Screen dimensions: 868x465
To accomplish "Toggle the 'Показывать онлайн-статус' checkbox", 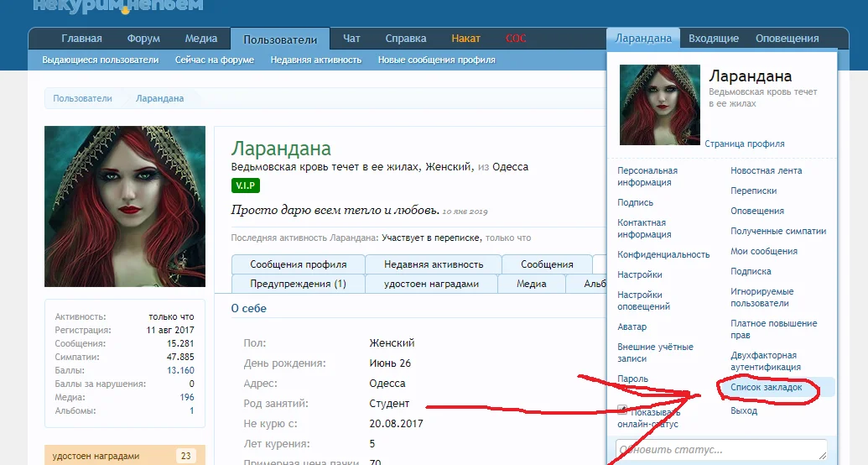I will (x=623, y=410).
